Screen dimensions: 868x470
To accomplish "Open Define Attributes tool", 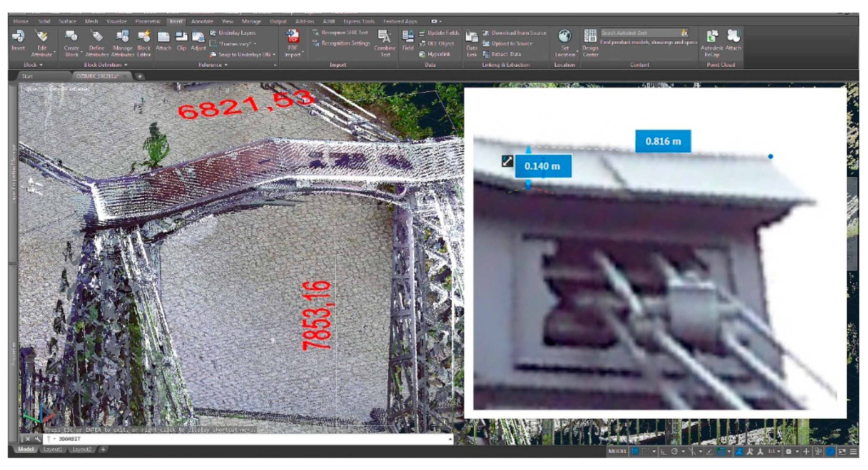I will coord(97,43).
